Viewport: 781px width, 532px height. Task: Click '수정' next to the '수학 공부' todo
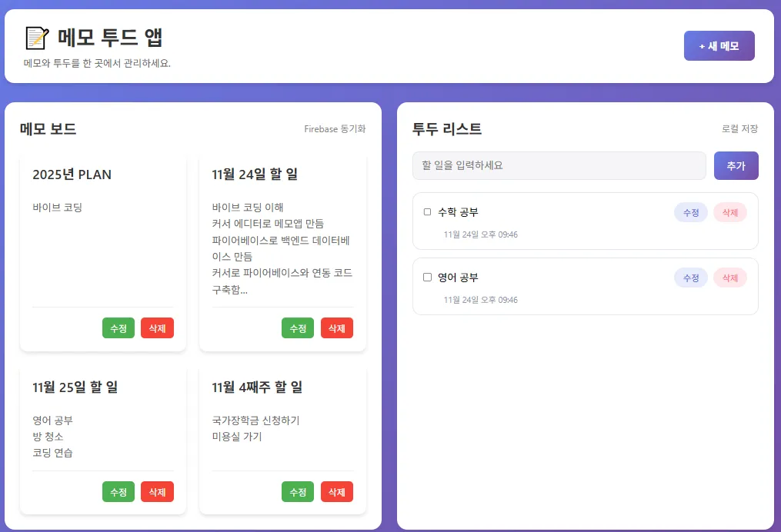(690, 212)
